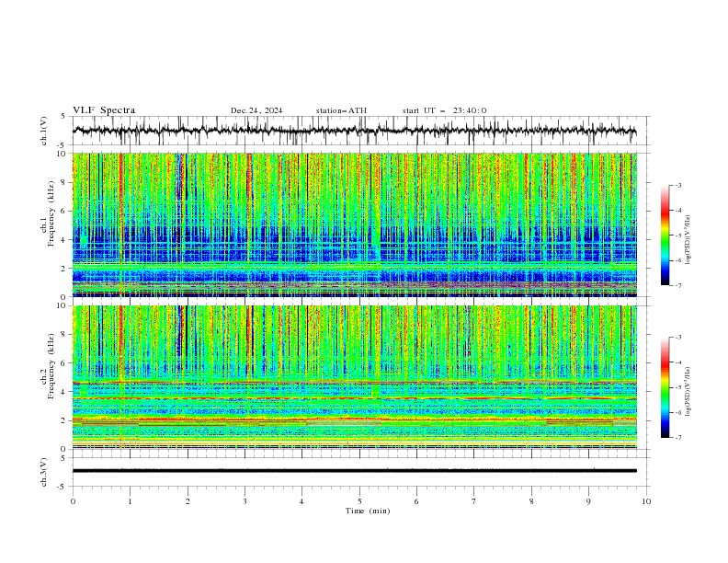
Task: Click time axis tick label "10" at right end
Action: point(646,501)
